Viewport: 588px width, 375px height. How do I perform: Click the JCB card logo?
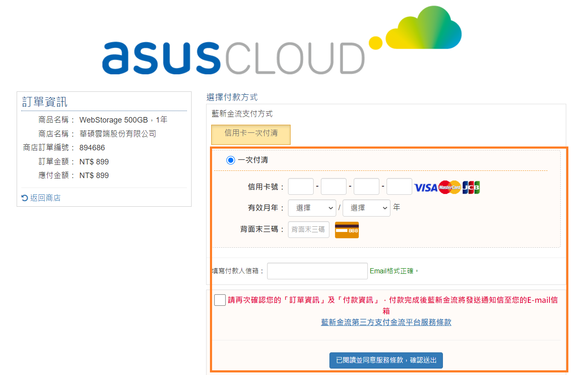(471, 187)
